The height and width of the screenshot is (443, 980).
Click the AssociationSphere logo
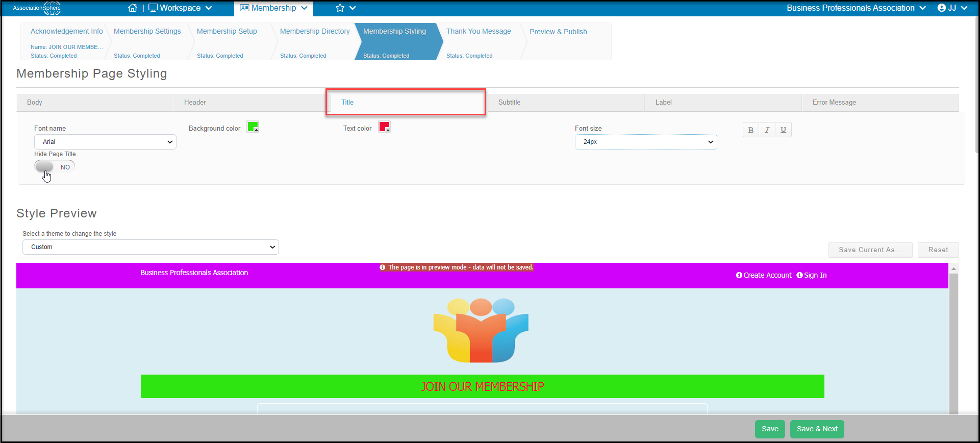pos(37,8)
